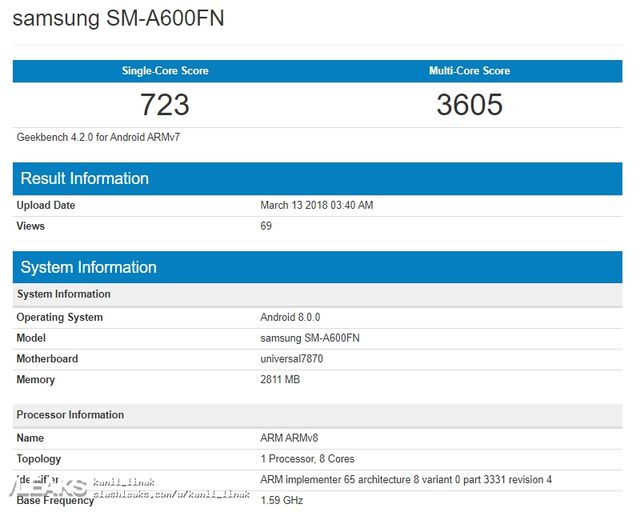Click the Model value 'samsung SM-A600FN'
The image size is (640, 512).
(x=310, y=338)
